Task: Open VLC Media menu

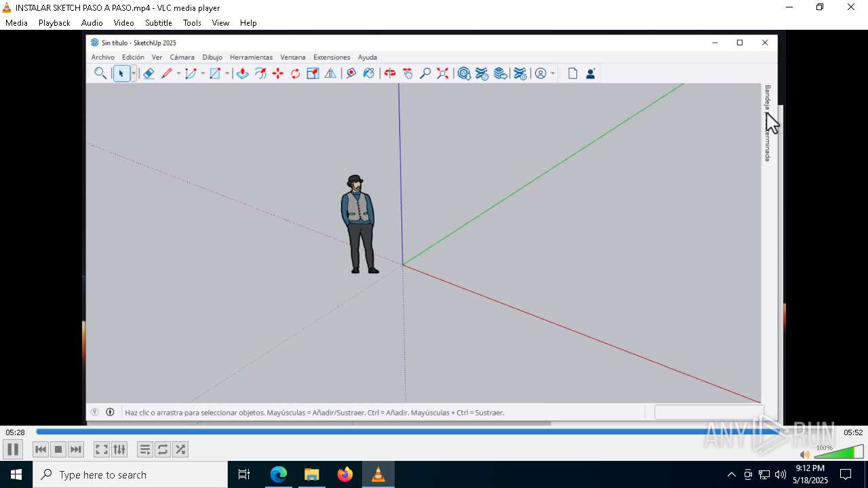Action: 16,22
